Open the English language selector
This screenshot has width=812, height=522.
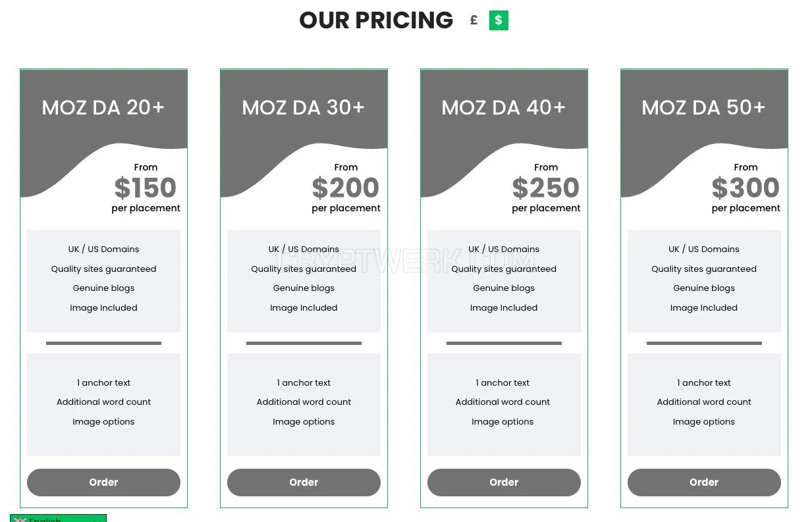coord(58,519)
